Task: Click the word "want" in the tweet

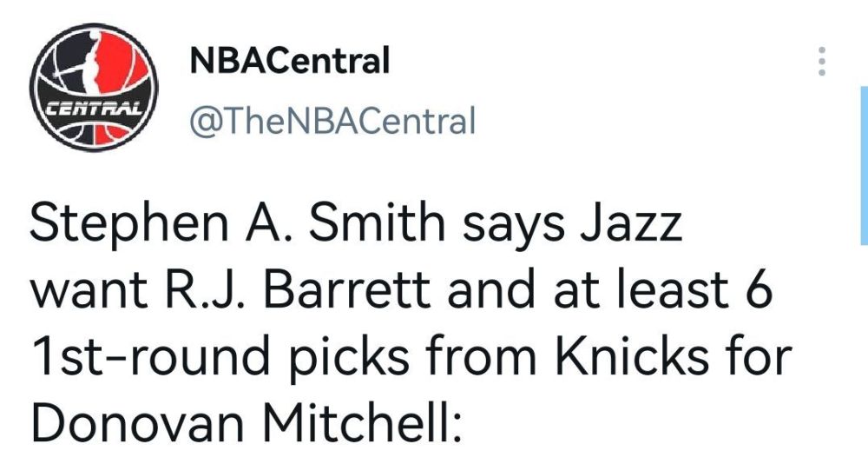Action: (89, 290)
